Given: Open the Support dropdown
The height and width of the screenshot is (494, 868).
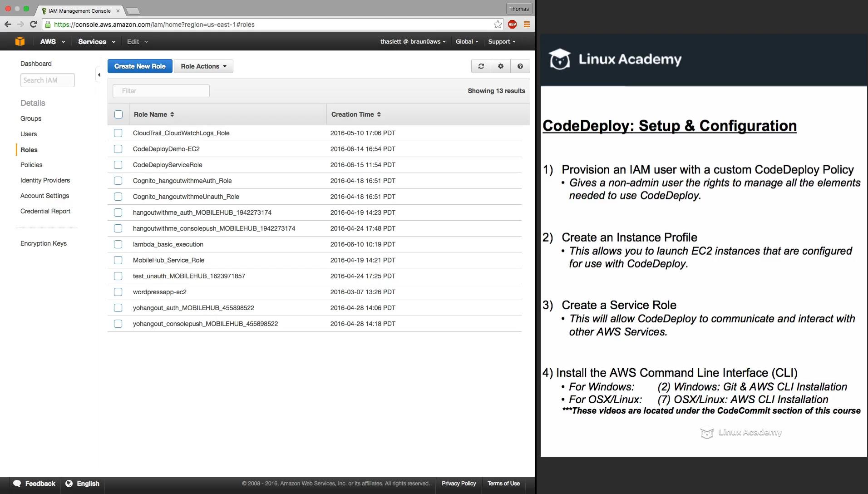Looking at the screenshot, I should point(502,41).
